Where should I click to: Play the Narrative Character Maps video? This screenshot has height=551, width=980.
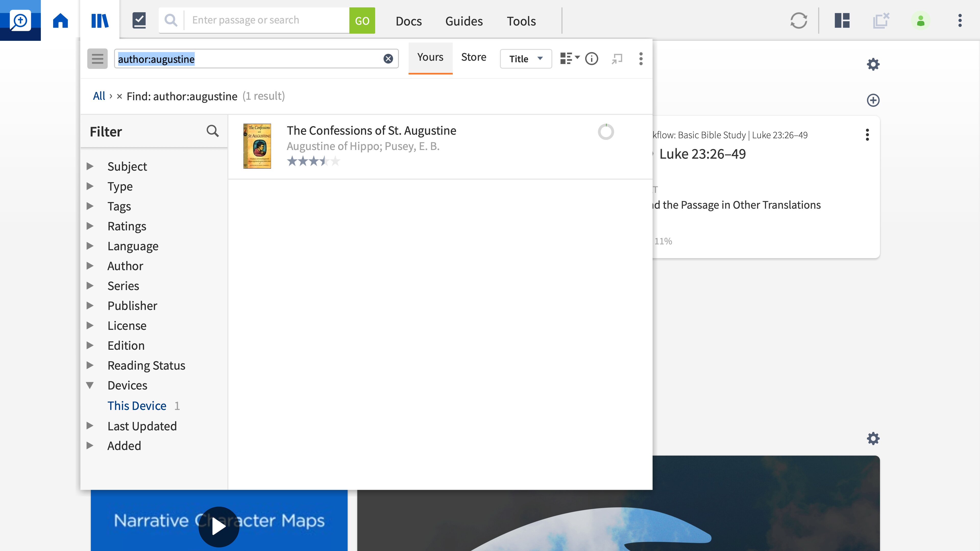coord(219,527)
